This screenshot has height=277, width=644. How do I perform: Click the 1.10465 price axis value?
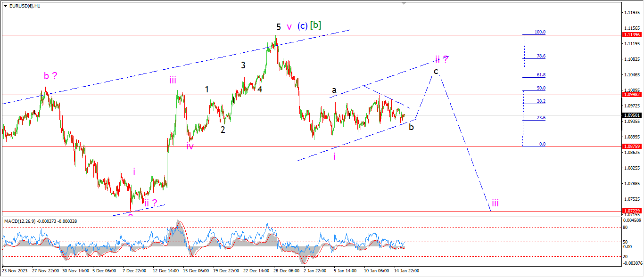[631, 75]
